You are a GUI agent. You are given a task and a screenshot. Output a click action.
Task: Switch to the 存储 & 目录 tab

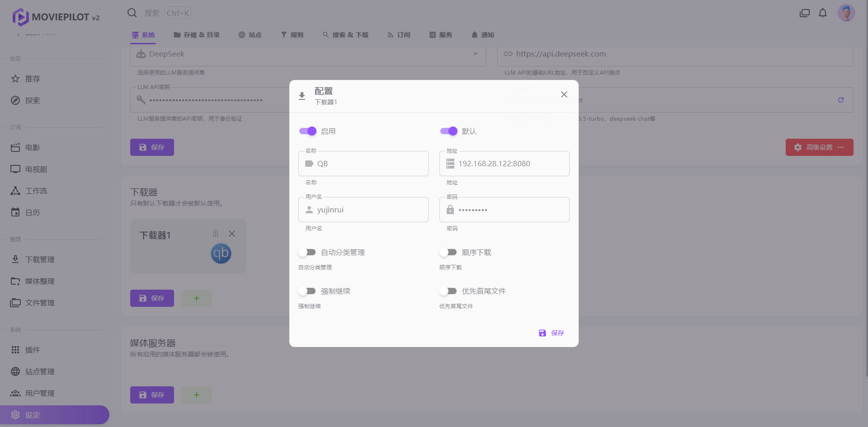click(x=197, y=35)
